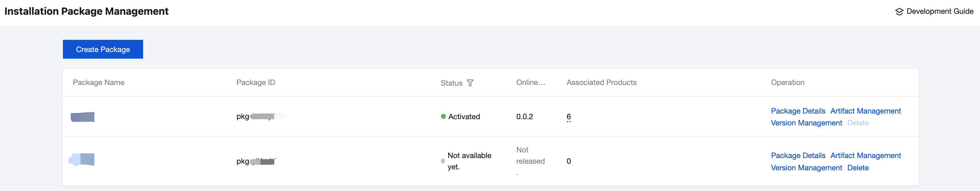
Task: Go to Artifact Management of the unreleased package
Action: (866, 155)
